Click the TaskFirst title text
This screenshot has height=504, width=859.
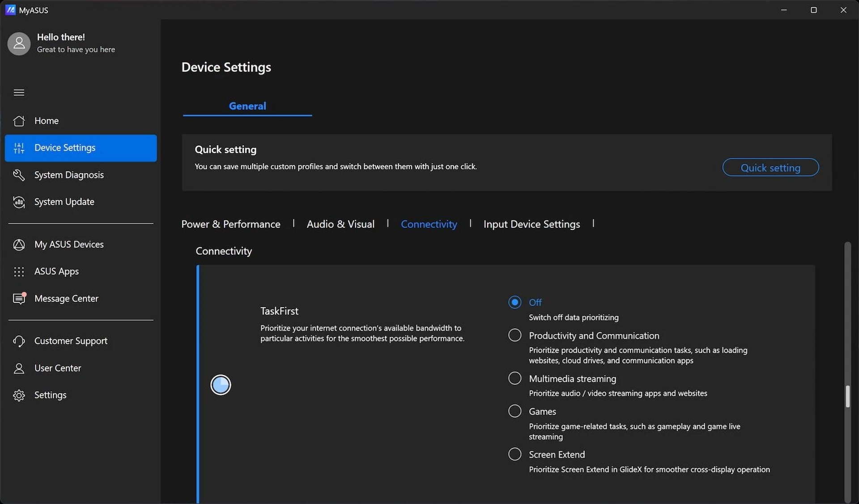[279, 311]
